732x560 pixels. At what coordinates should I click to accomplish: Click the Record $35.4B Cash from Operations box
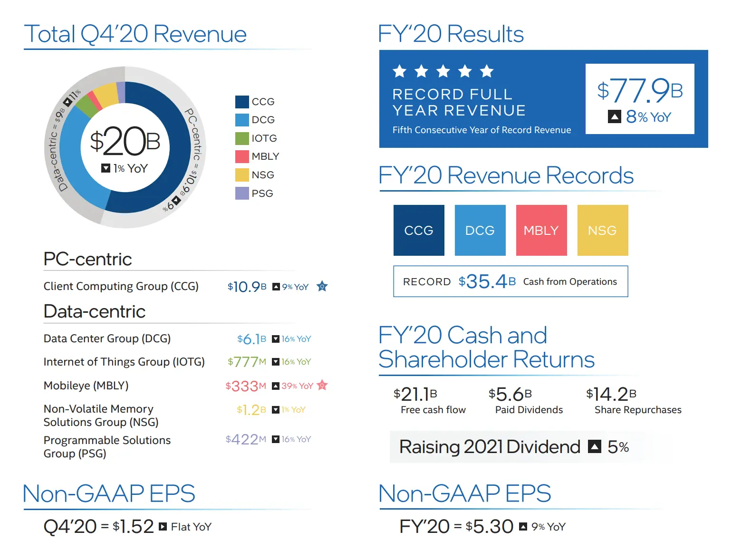tap(510, 281)
